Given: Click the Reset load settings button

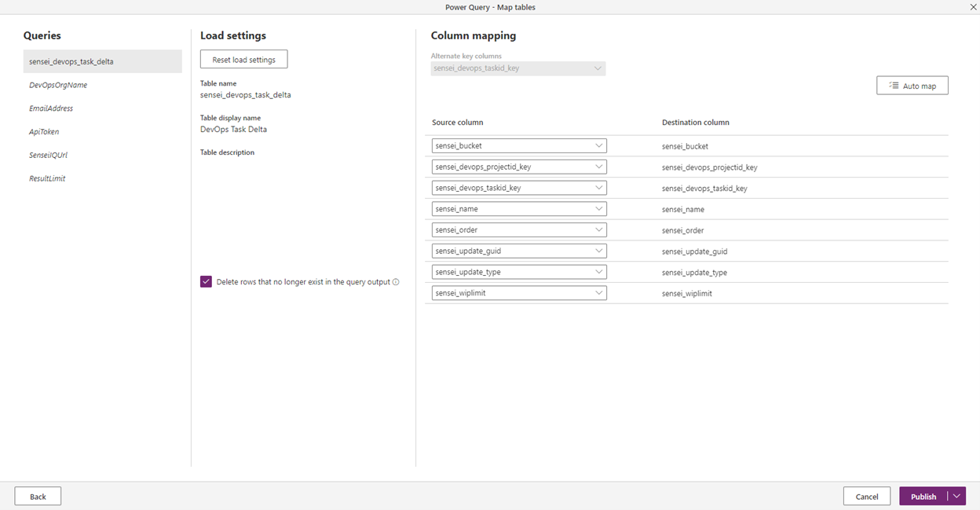Looking at the screenshot, I should tap(243, 60).
